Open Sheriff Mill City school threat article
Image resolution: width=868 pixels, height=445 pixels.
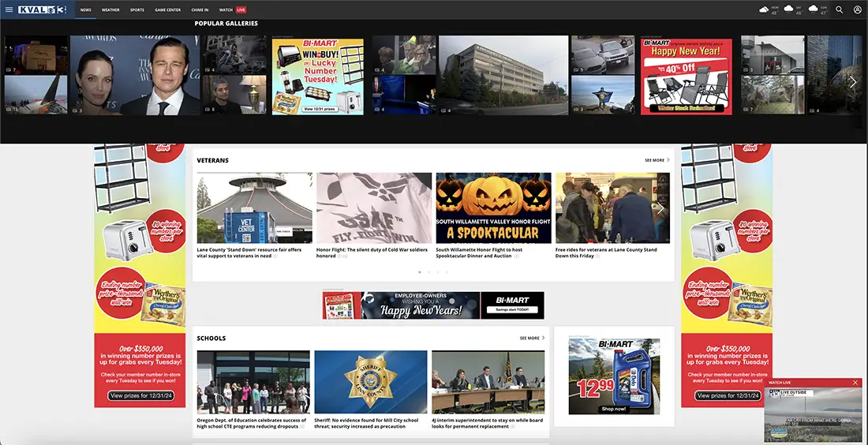[x=366, y=424]
